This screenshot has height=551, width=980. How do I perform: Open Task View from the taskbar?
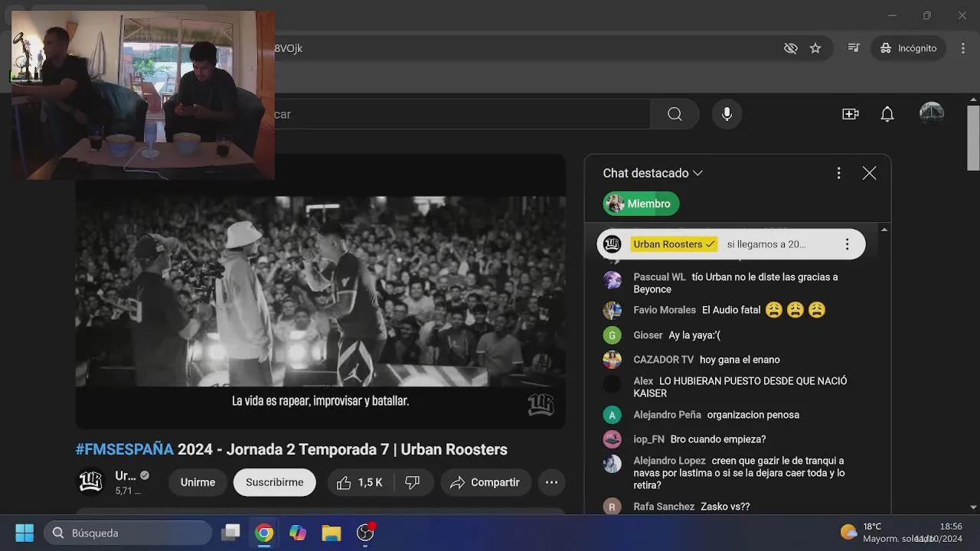tap(230, 533)
